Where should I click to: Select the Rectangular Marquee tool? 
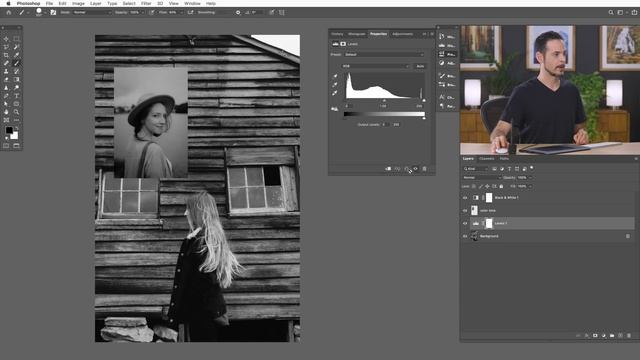(17, 39)
